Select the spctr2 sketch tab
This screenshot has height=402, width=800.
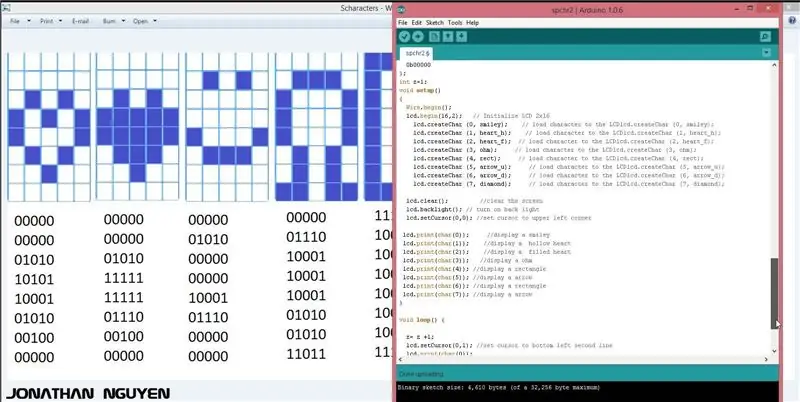(x=416, y=53)
